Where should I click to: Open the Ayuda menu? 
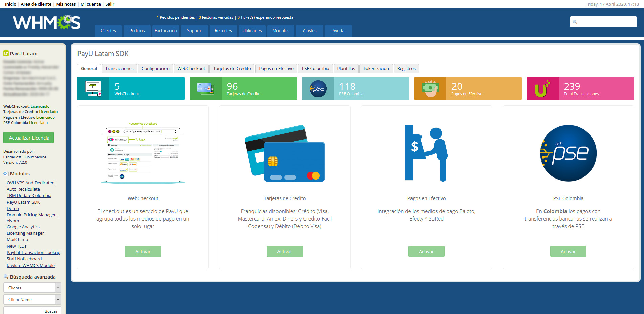pyautogui.click(x=338, y=30)
